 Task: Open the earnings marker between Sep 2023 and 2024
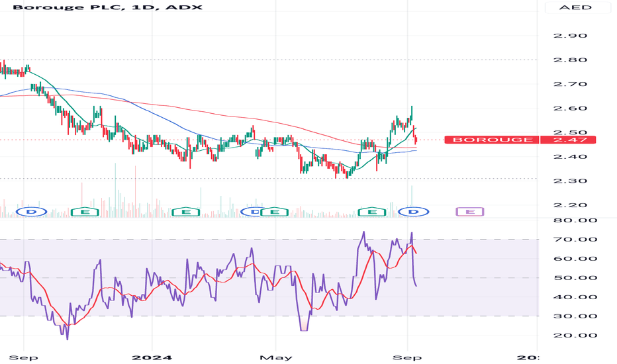click(x=85, y=212)
